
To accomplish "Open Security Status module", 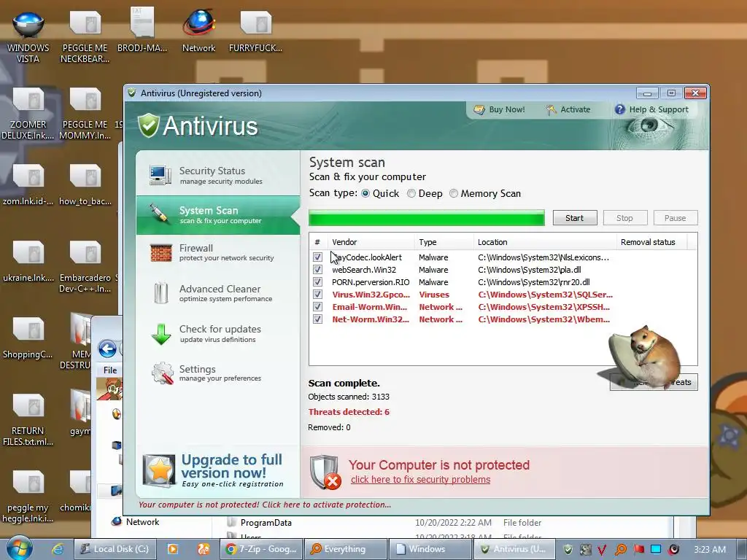I will tap(218, 175).
